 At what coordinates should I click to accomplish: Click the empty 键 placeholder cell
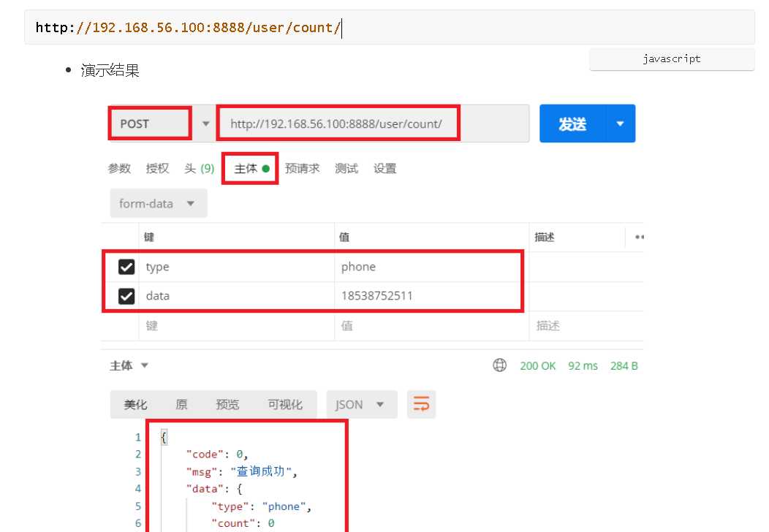click(236, 326)
